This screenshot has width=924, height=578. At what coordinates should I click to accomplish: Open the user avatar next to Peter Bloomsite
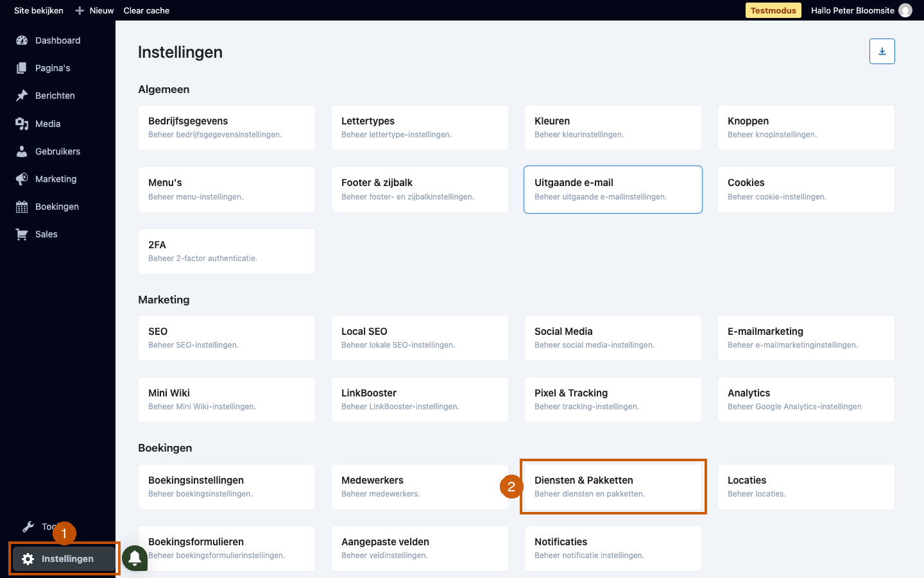pyautogui.click(x=905, y=10)
